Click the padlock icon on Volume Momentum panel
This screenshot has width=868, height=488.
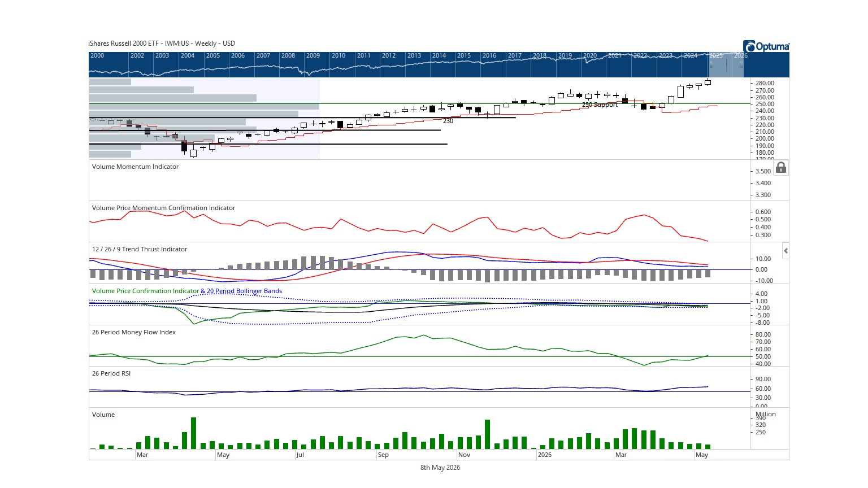(780, 168)
